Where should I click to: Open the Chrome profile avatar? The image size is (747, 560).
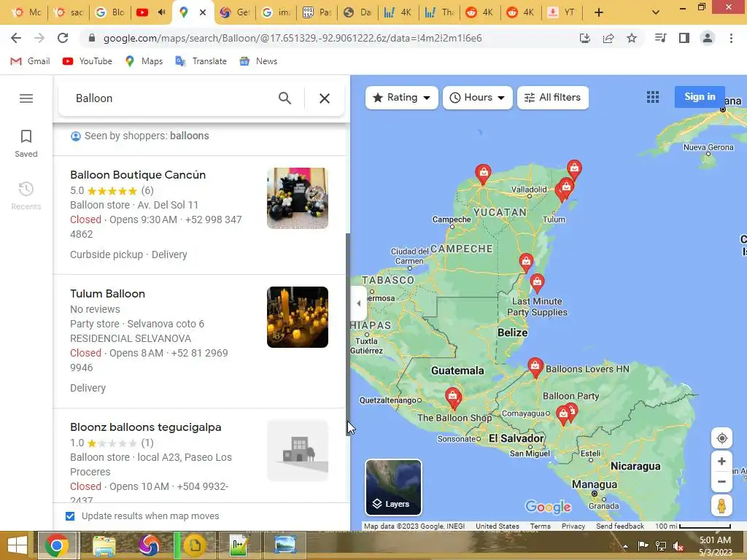click(708, 38)
